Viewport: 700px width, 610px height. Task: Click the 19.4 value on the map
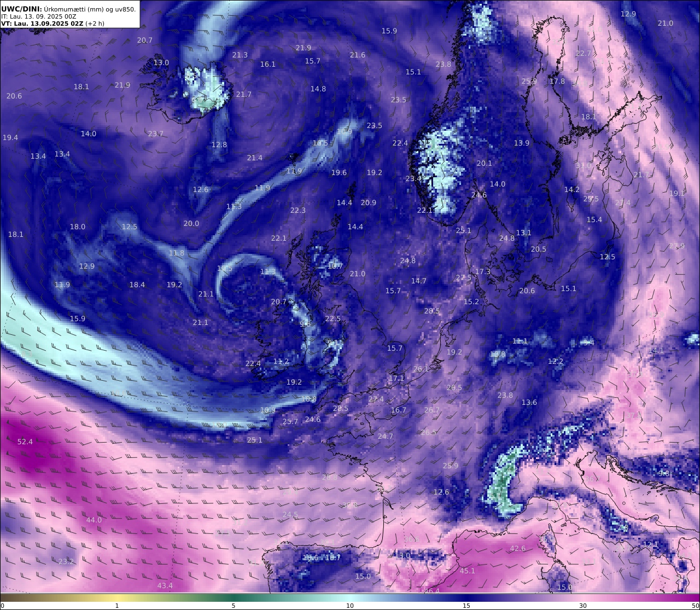(x=10, y=137)
